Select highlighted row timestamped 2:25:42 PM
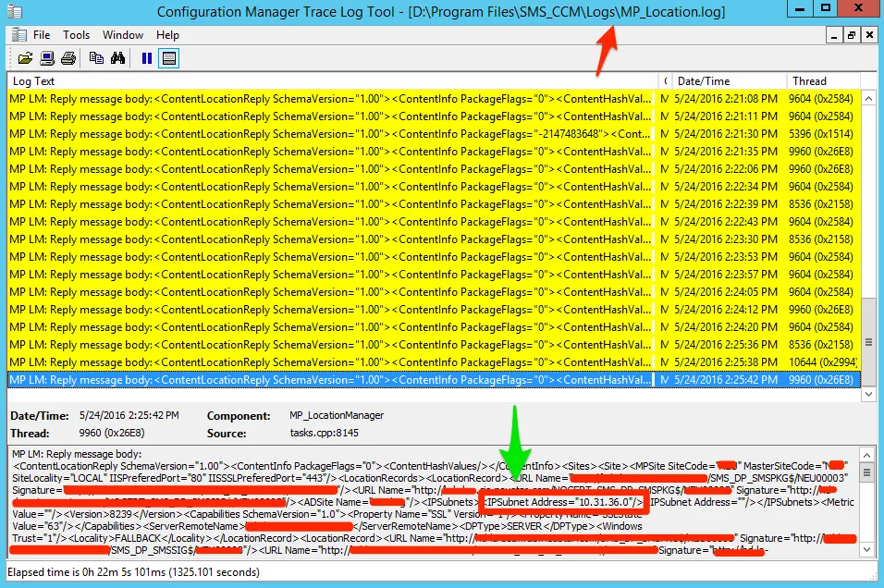 434,379
